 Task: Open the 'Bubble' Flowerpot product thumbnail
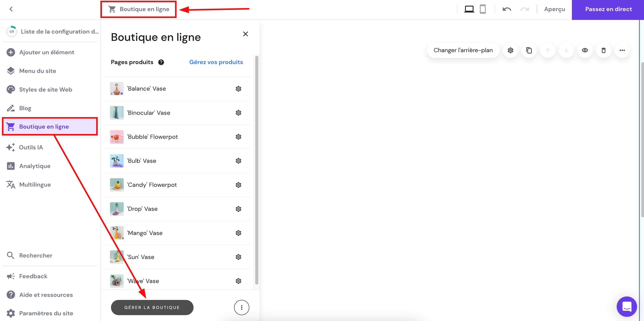pos(117,137)
